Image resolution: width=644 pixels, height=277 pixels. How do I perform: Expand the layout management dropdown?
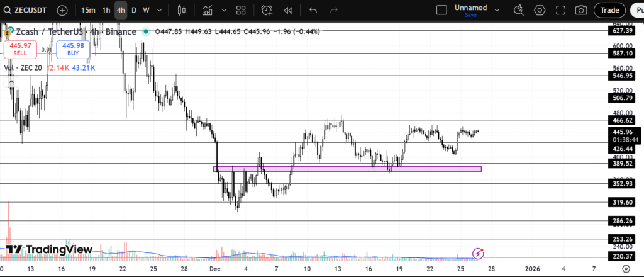(x=497, y=10)
